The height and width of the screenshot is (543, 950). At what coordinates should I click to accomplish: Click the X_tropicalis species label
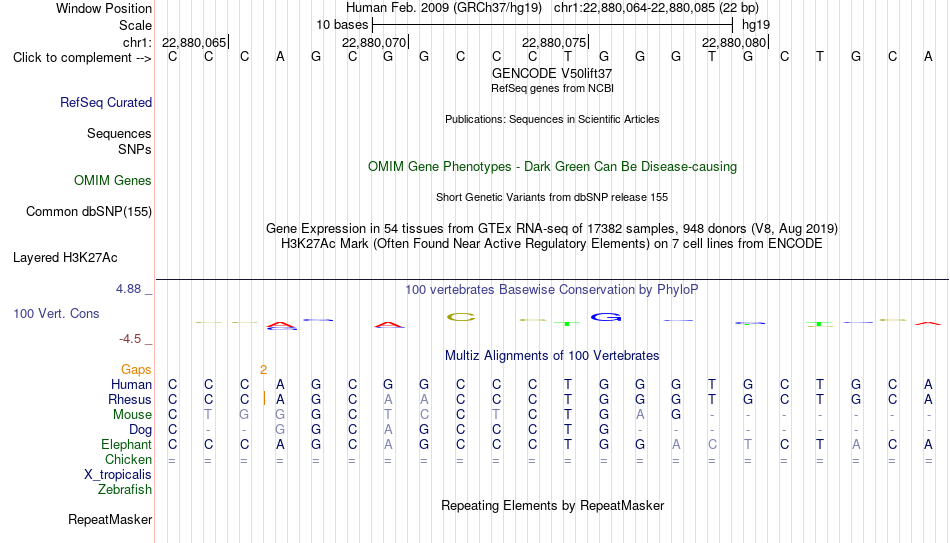click(x=118, y=475)
